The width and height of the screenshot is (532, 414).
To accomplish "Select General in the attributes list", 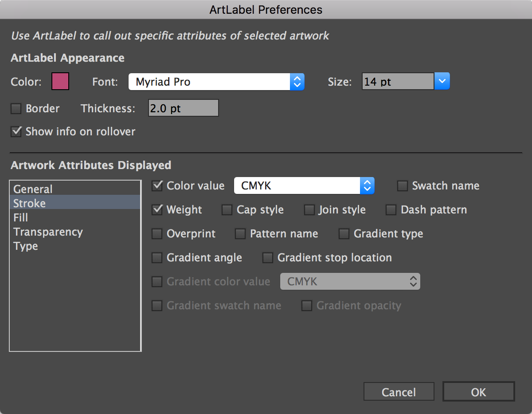I will click(75, 189).
